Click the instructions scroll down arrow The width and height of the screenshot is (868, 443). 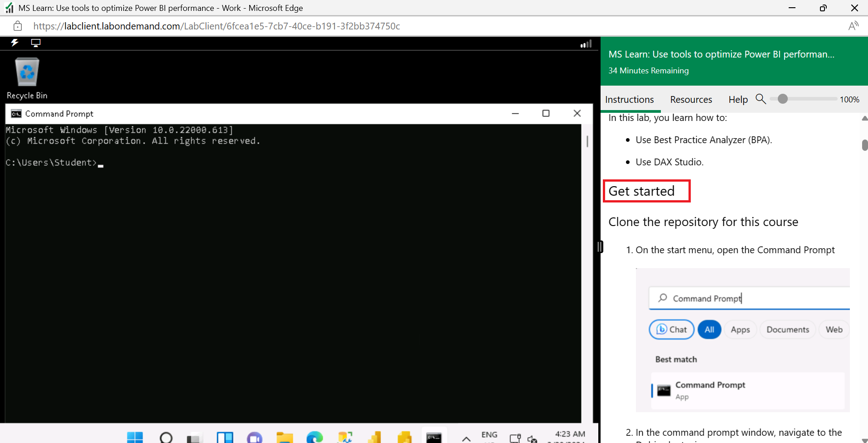pos(864,440)
